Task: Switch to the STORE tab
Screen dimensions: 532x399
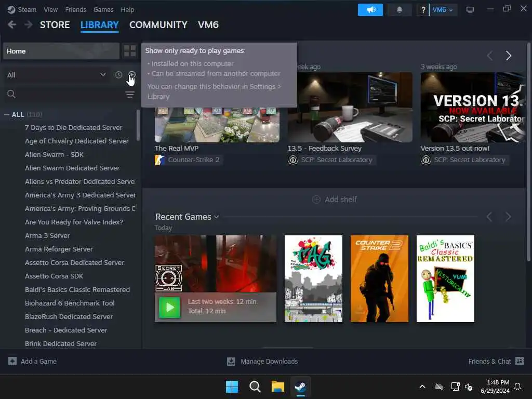Action: 55,25
